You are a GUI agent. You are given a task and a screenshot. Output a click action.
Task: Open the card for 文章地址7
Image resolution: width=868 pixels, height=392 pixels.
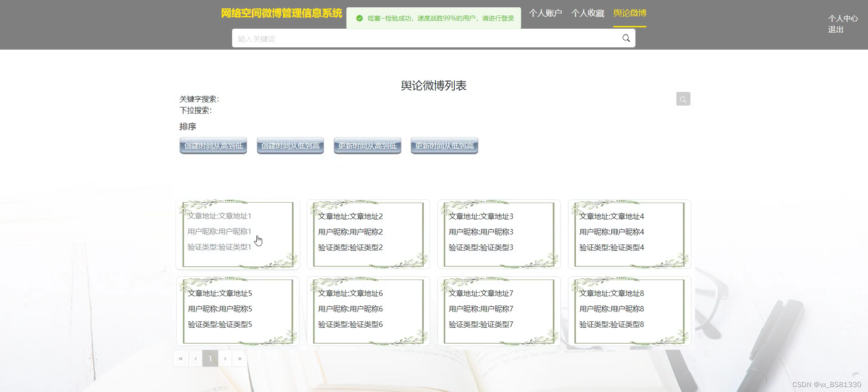499,311
